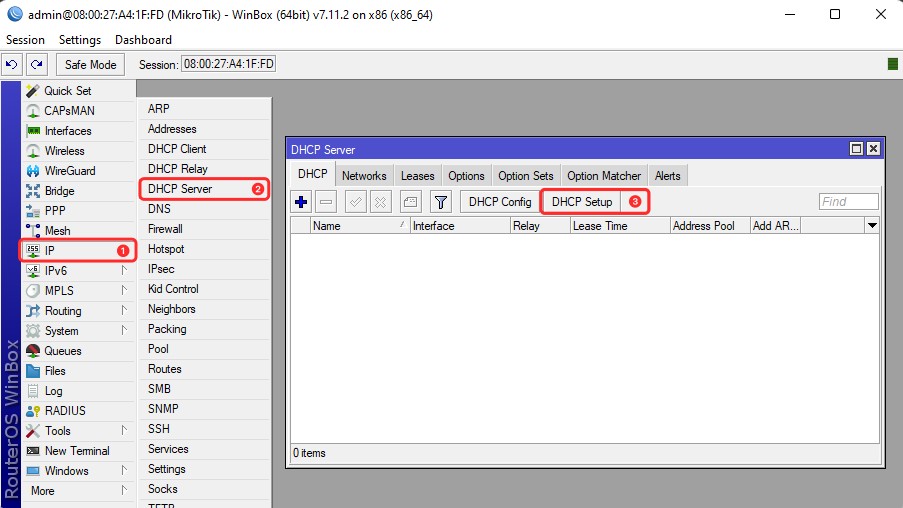Click the Redo arrow icon
903x508 pixels.
(37, 65)
